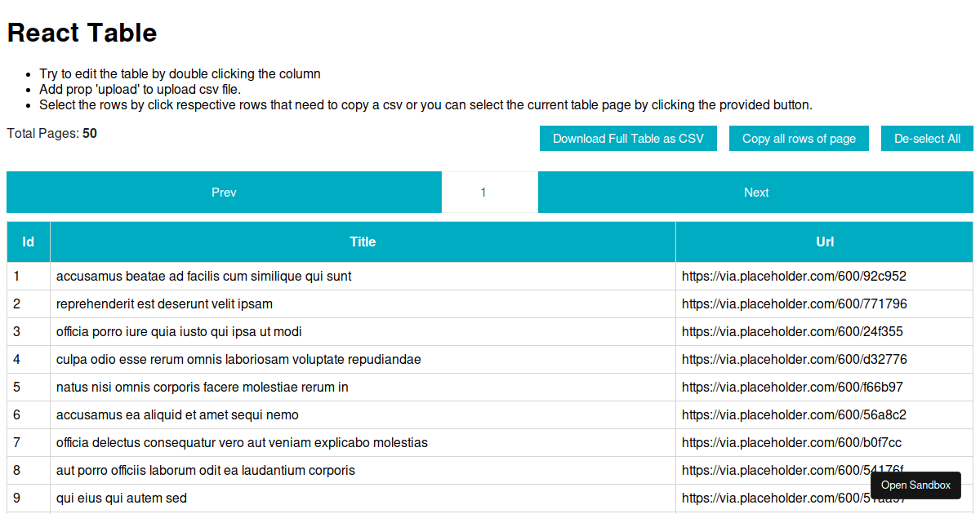Click Download Full Table as CSV button

pos(628,139)
